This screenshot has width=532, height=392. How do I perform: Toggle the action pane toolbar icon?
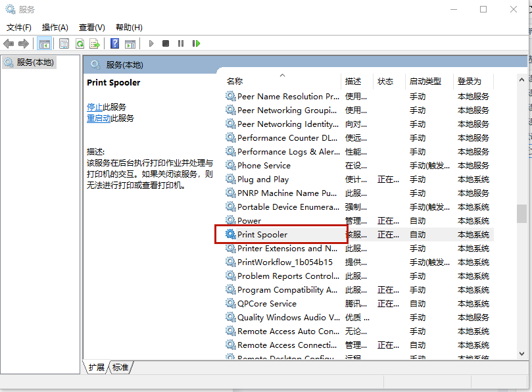point(130,43)
